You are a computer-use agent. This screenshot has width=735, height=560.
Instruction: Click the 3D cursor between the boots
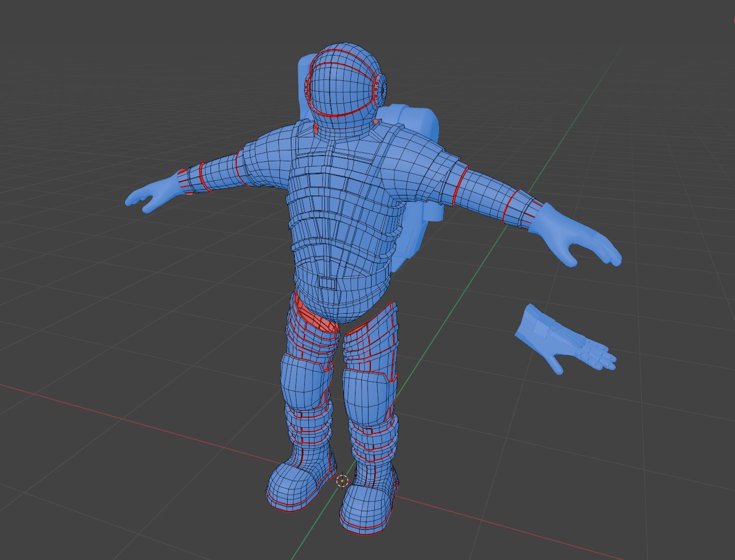point(342,481)
